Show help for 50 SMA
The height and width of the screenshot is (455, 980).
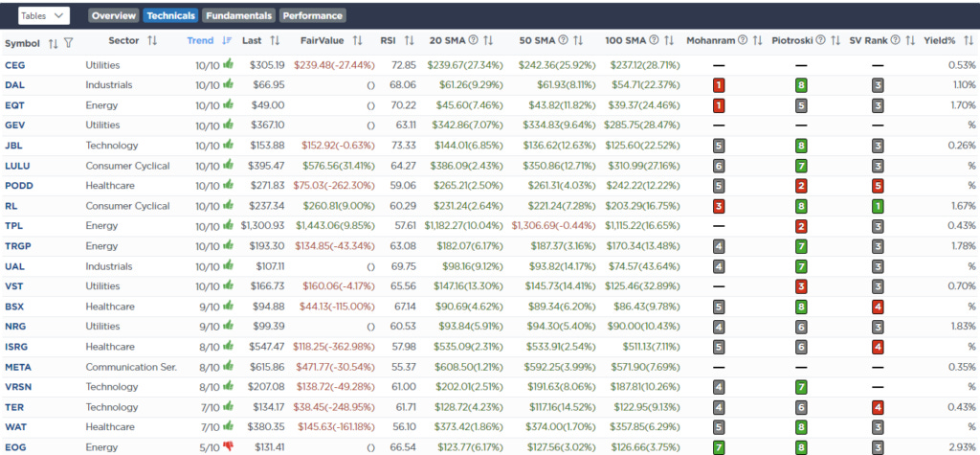coord(563,40)
